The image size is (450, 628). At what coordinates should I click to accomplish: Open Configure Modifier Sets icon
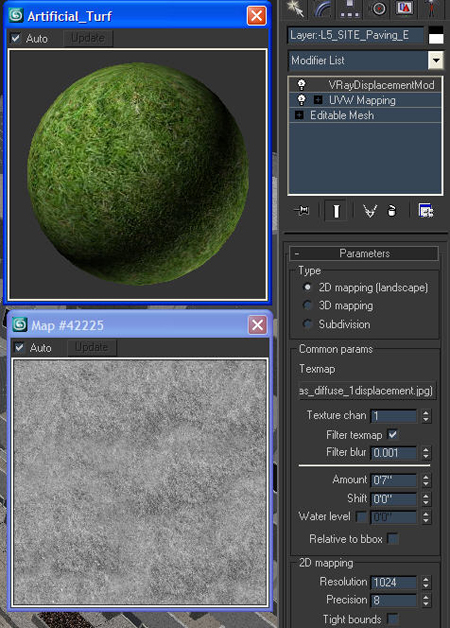(x=426, y=210)
